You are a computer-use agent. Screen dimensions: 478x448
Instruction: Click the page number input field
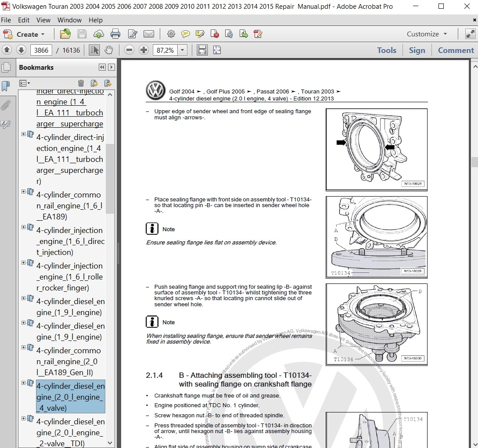pyautogui.click(x=41, y=50)
